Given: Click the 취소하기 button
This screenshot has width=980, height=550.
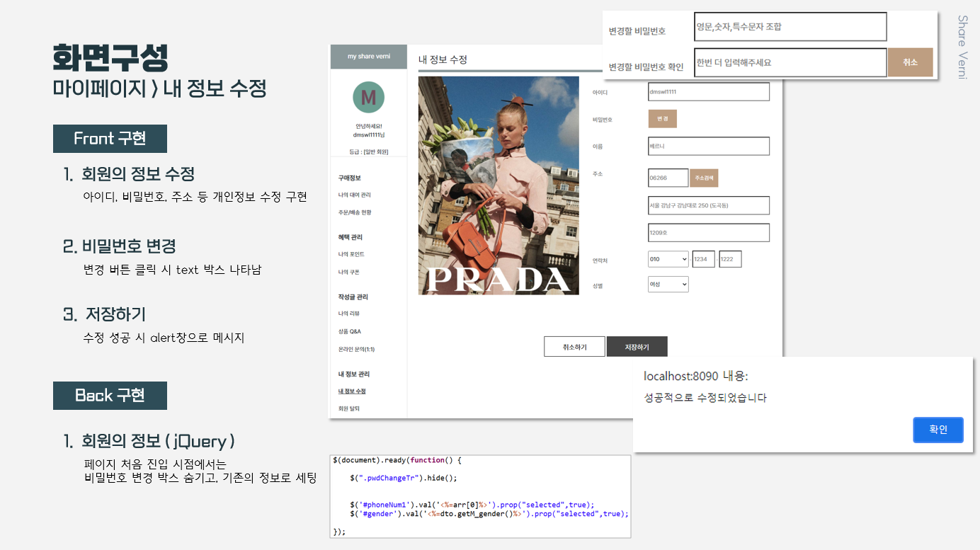Looking at the screenshot, I should (574, 347).
